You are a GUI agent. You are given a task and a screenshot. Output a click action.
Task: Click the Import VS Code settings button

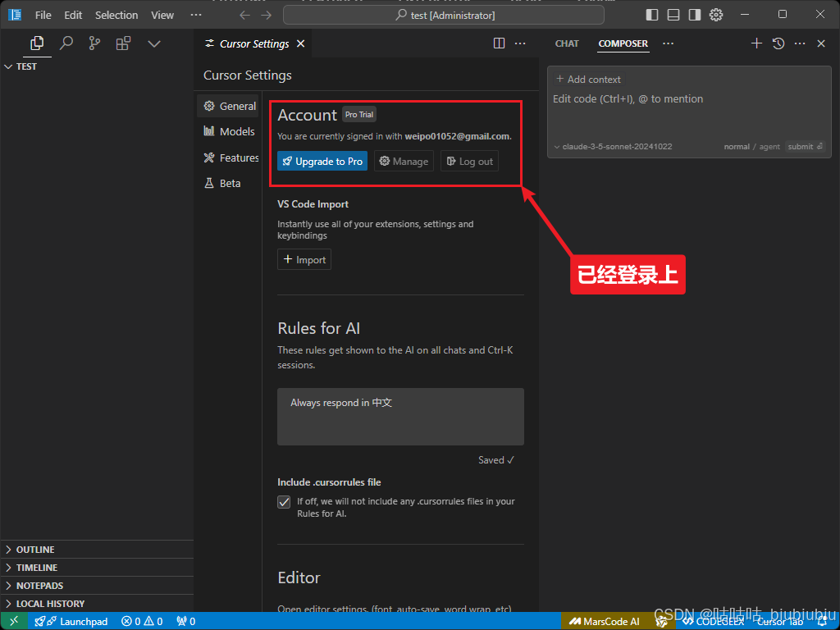[x=304, y=260]
